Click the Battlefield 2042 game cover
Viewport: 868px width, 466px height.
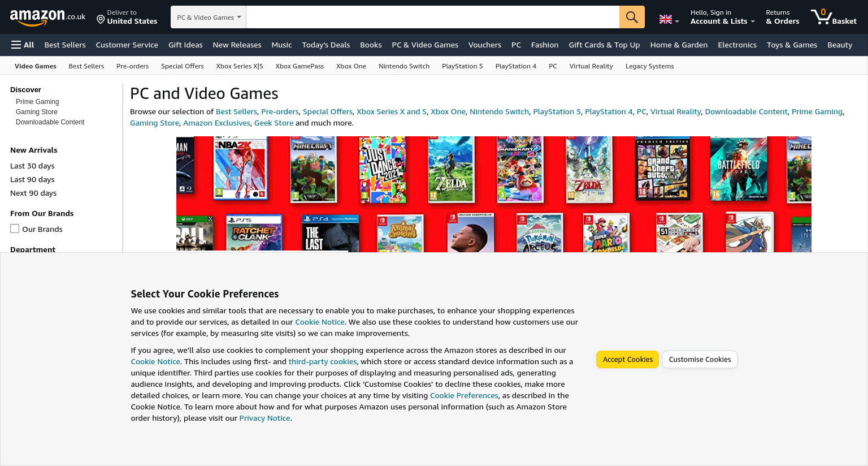pyautogui.click(x=738, y=169)
